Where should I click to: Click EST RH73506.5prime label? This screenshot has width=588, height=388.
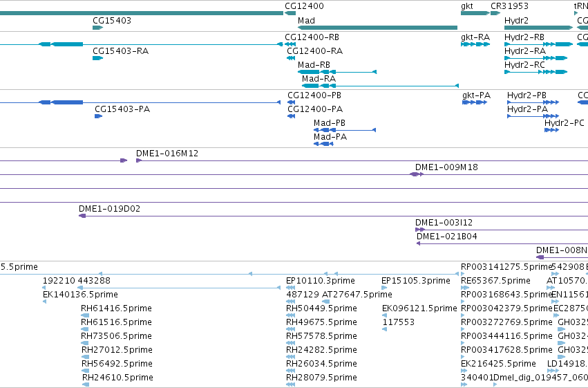click(116, 336)
